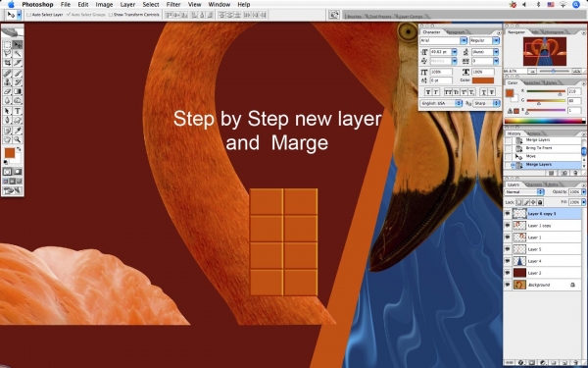Select the Clone Stamp tool

(7, 82)
